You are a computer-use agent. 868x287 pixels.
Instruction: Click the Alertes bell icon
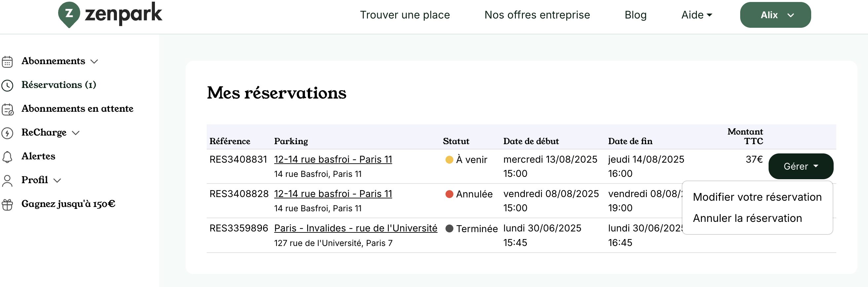pyautogui.click(x=7, y=157)
